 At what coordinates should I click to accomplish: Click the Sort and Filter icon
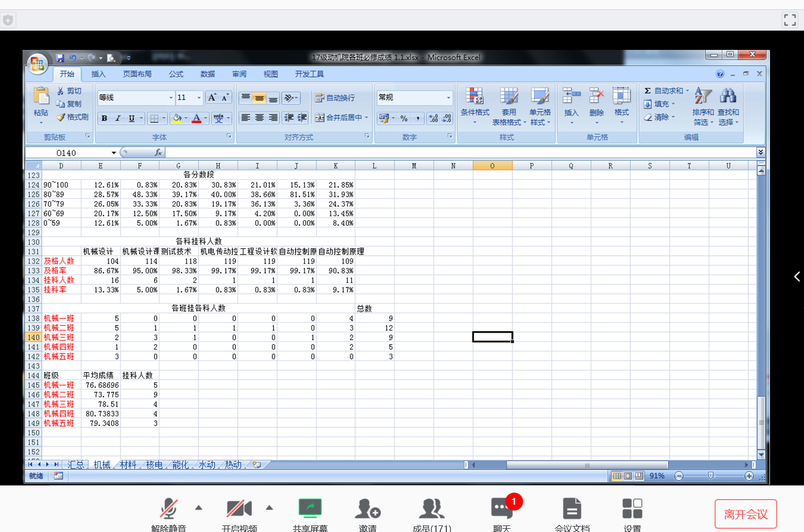pos(703,96)
